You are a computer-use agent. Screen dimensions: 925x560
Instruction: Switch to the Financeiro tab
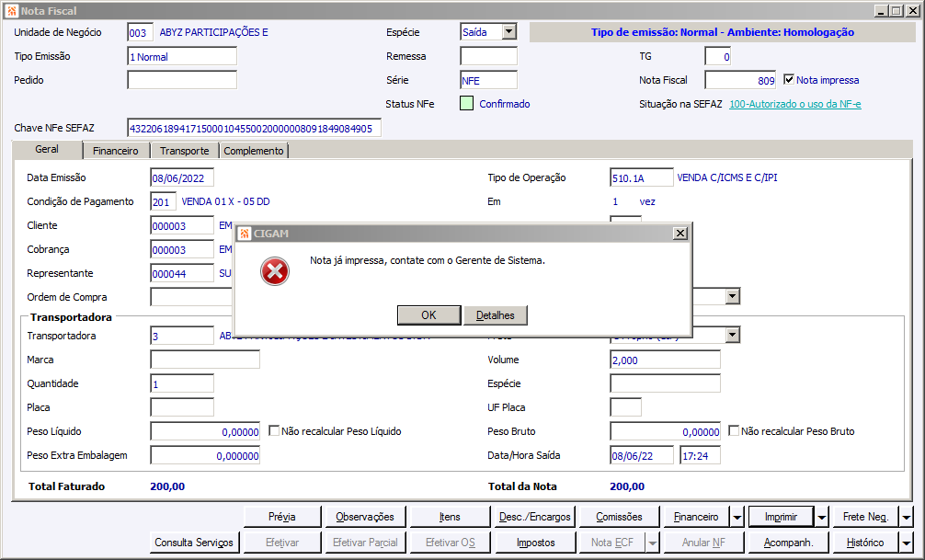[x=116, y=151]
